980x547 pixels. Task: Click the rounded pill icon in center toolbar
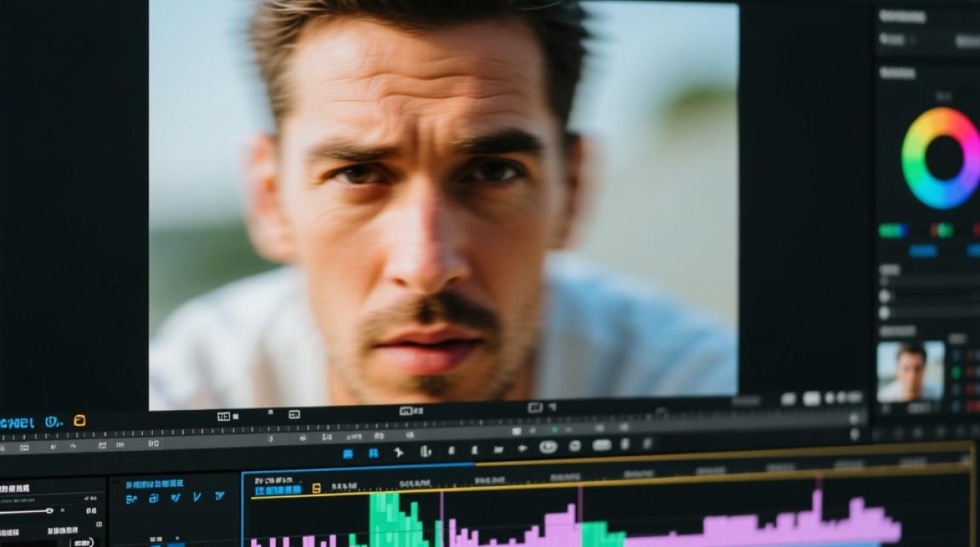pos(602,445)
